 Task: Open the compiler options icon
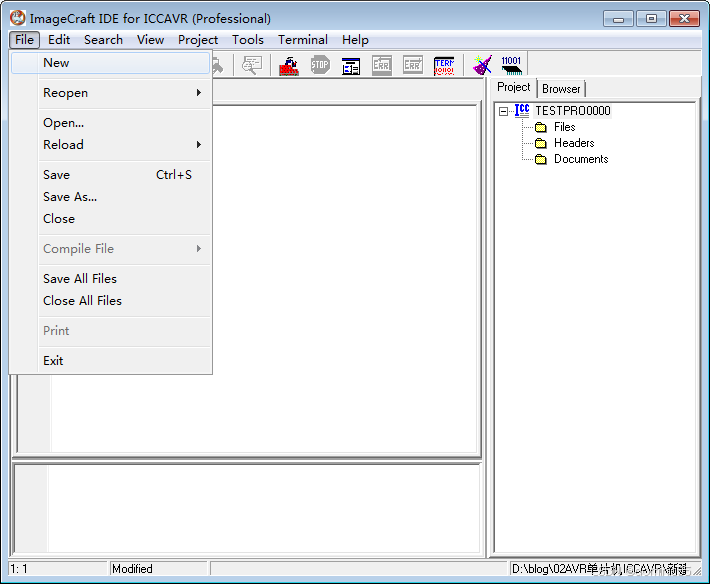pyautogui.click(x=351, y=67)
